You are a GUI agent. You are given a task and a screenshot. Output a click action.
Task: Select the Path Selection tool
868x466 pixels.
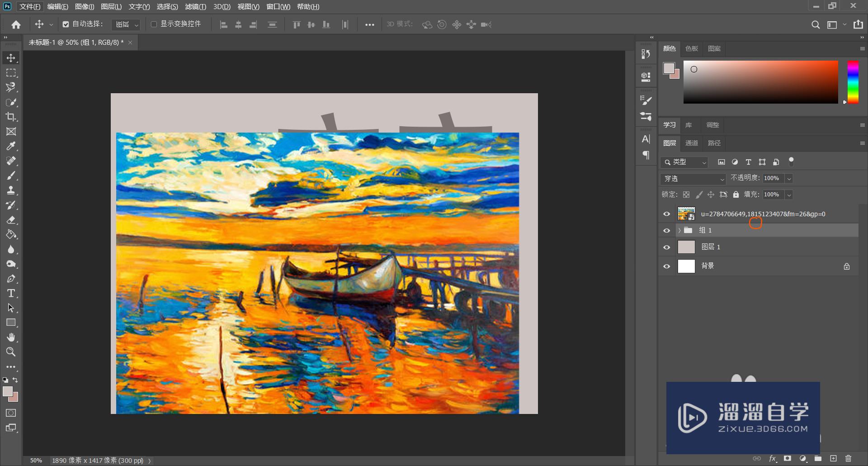click(11, 308)
